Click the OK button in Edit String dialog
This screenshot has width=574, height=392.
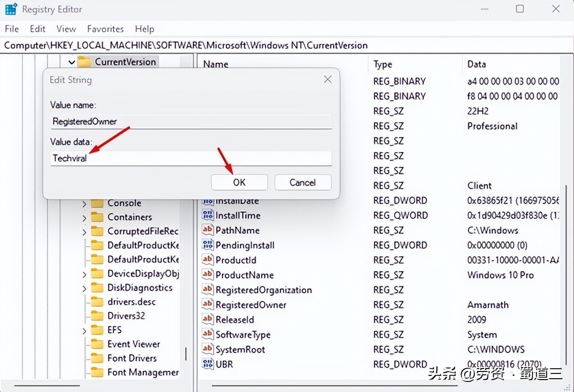tap(239, 182)
